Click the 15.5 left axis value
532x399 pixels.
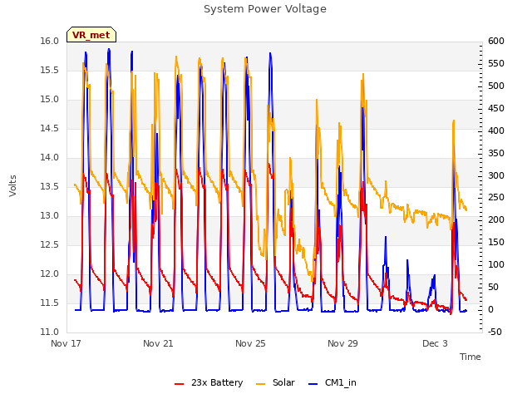(50, 70)
